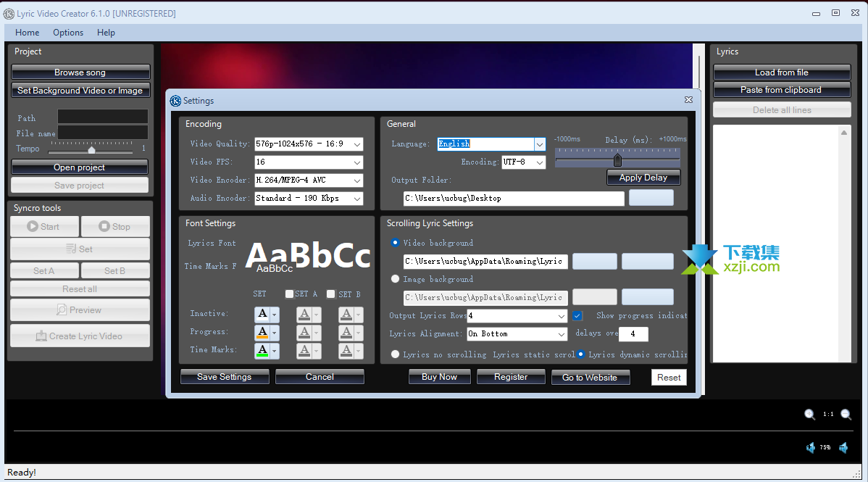This screenshot has height=482, width=868.
Task: Click the Output Folder path field
Action: coord(514,199)
